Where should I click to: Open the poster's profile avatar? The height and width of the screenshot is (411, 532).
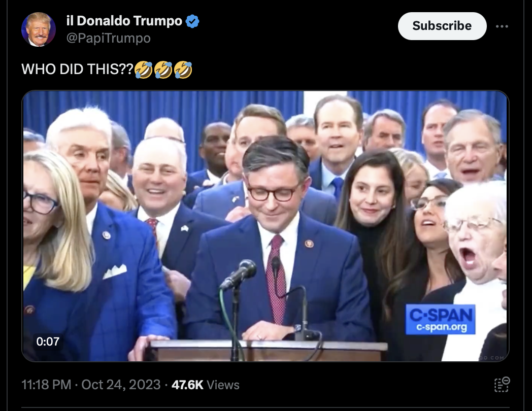pyautogui.click(x=39, y=29)
